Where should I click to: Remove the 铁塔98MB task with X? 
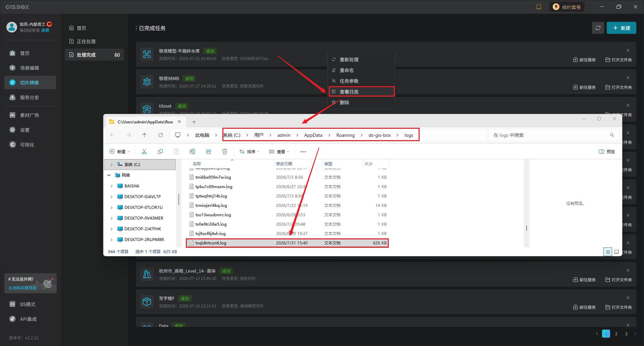628,78
